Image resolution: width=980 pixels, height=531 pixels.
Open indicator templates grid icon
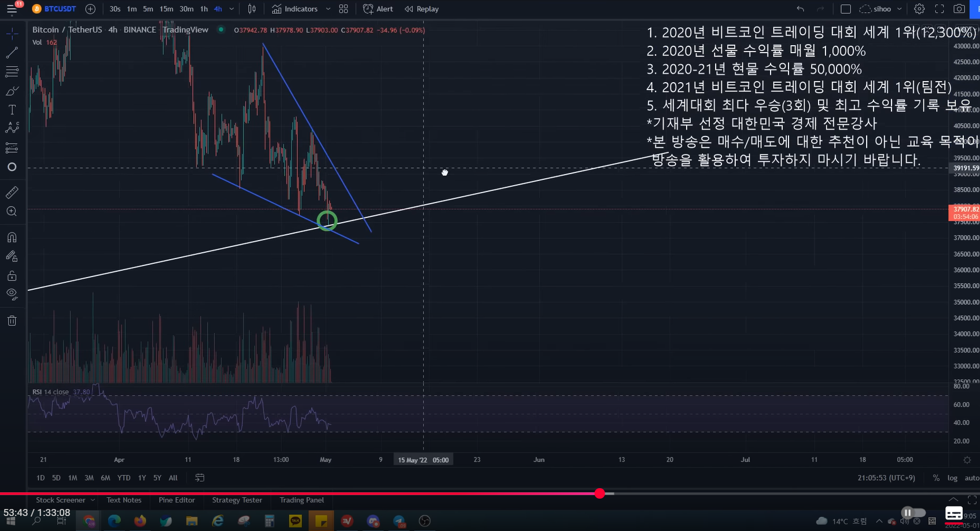point(344,9)
